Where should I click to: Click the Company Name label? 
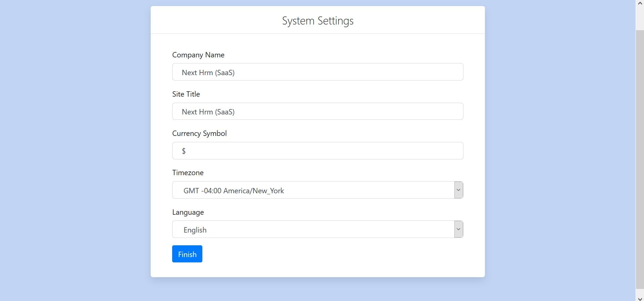pyautogui.click(x=198, y=55)
